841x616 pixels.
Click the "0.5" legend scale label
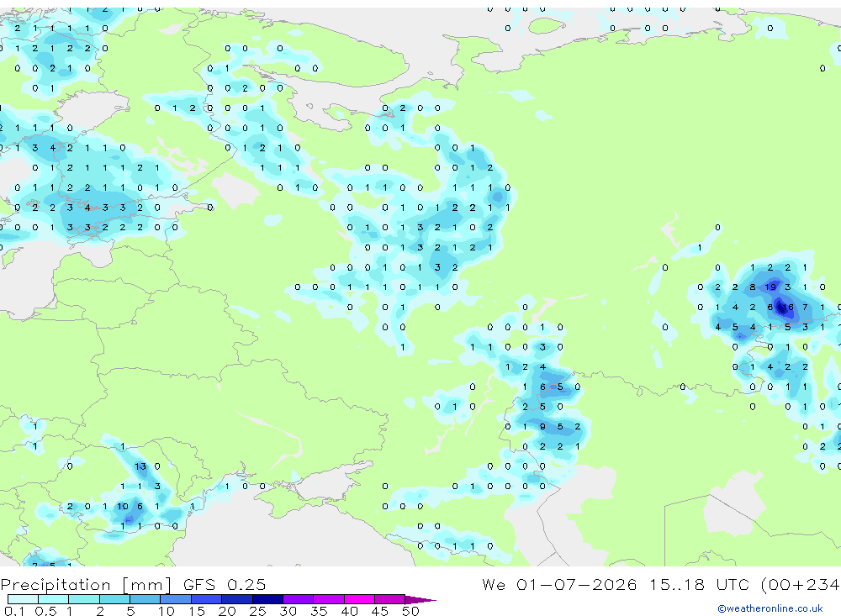click(45, 611)
